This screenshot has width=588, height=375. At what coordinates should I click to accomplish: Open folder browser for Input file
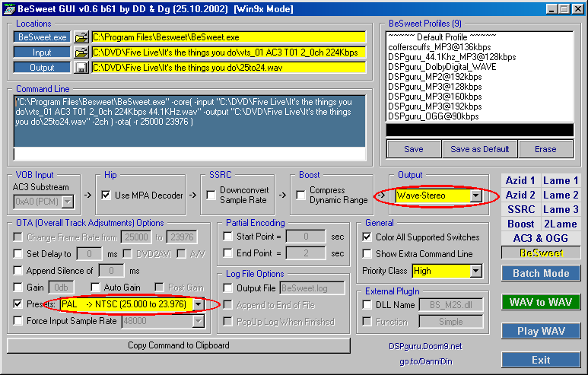click(x=81, y=52)
